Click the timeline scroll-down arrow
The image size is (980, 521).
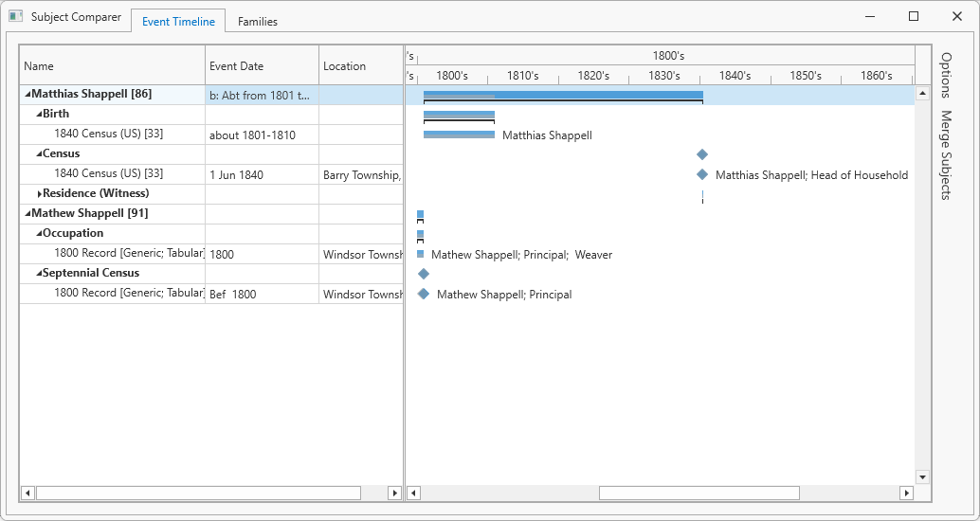[x=922, y=476]
